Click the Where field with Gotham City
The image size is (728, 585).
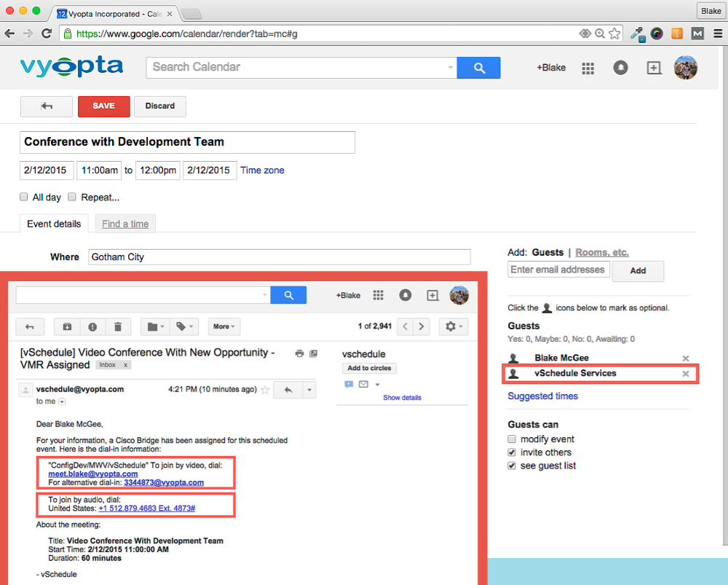pos(280,257)
